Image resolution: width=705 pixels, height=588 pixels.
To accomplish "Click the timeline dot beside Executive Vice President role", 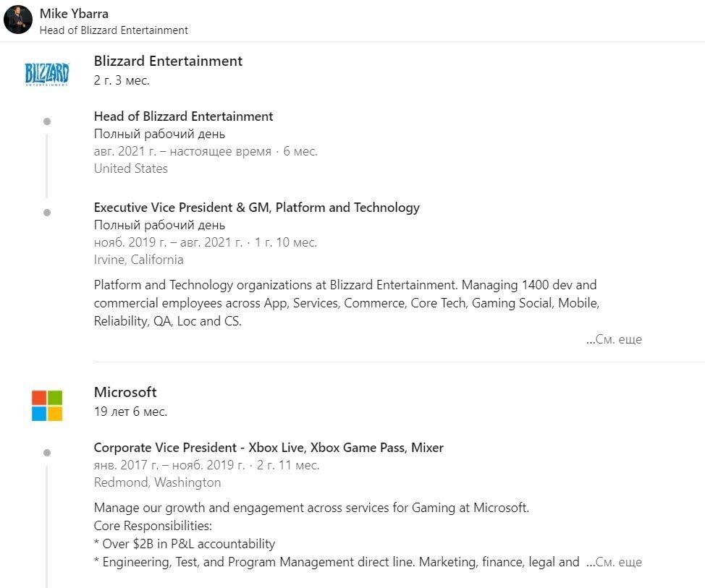I will (47, 213).
